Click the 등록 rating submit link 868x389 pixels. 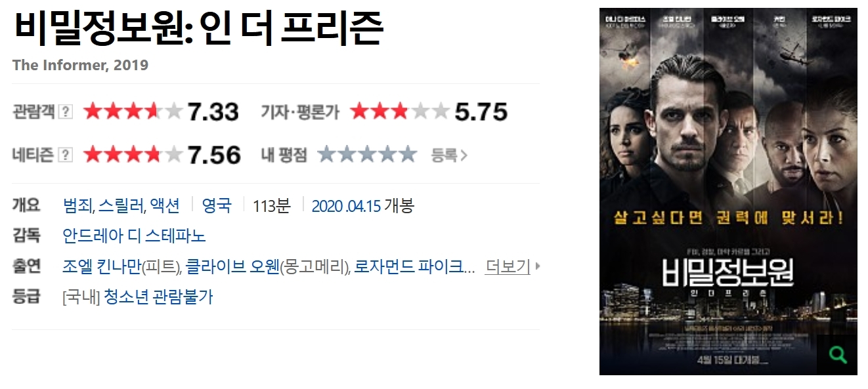pyautogui.click(x=449, y=155)
